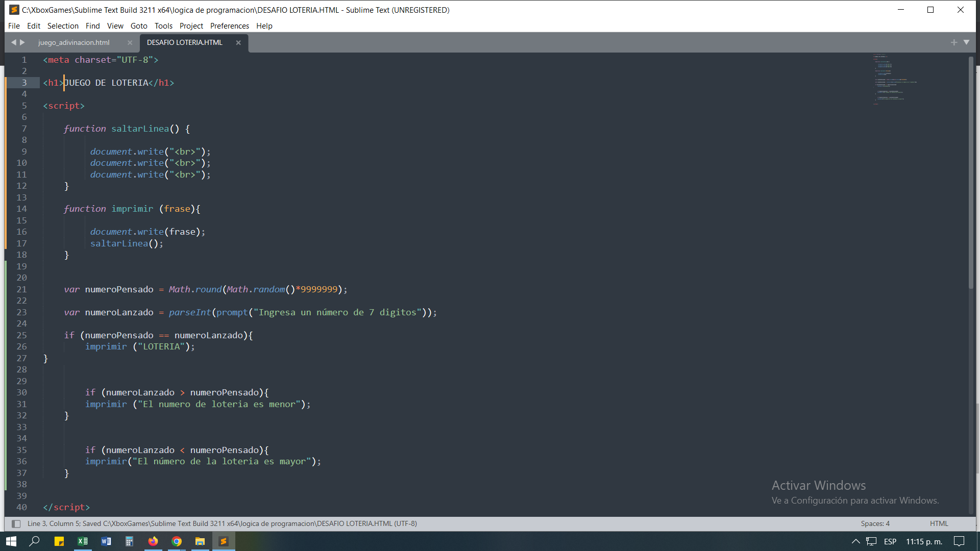Open Chrome from the taskbar

coord(177,541)
